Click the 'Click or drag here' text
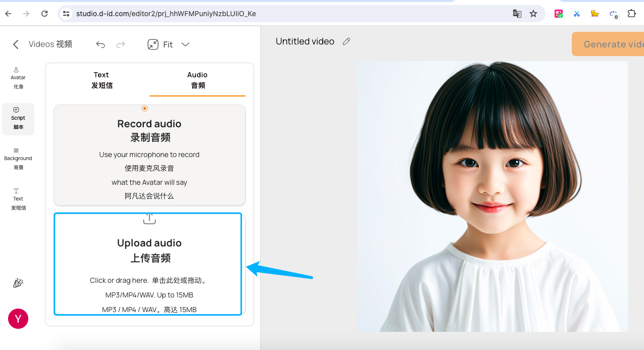The width and height of the screenshot is (644, 350). 119,280
